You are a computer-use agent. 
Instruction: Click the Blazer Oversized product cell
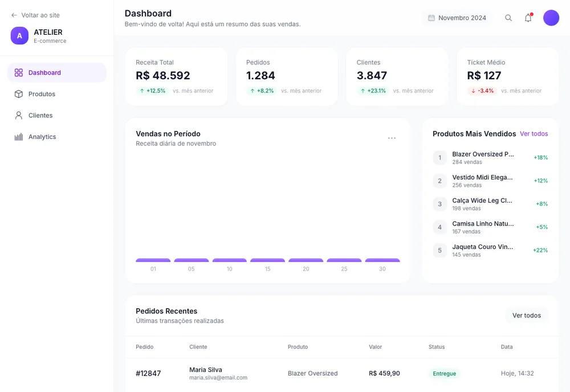pyautogui.click(x=312, y=373)
